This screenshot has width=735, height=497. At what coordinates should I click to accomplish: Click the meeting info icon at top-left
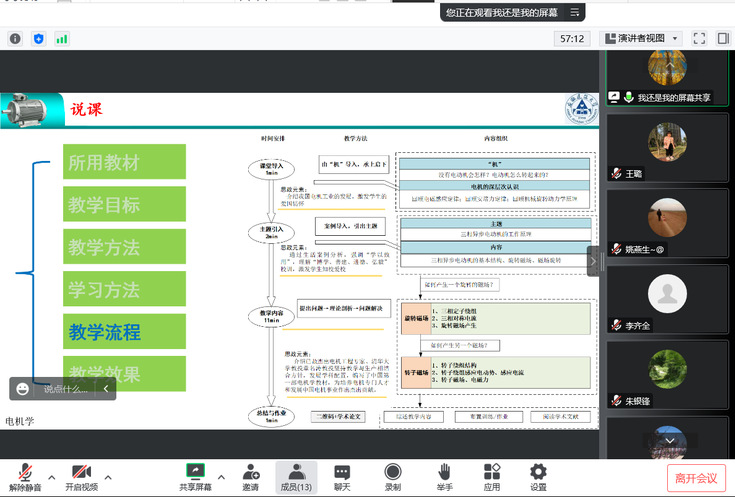coord(15,38)
